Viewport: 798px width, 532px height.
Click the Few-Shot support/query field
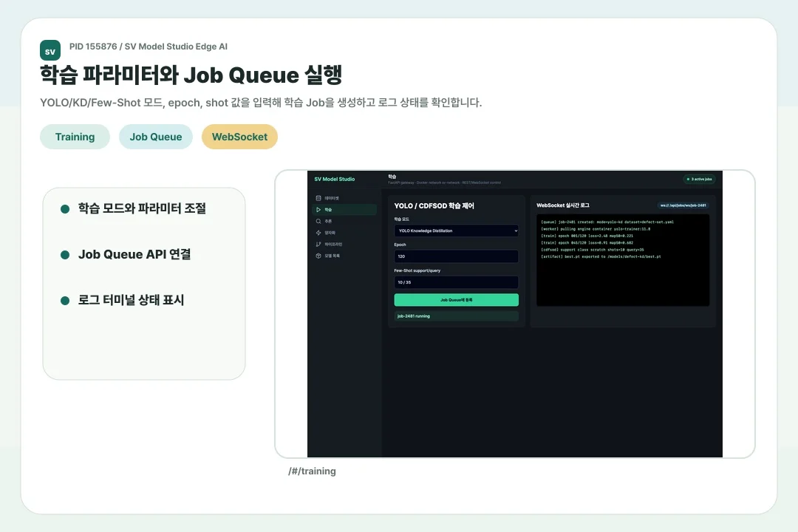point(456,282)
